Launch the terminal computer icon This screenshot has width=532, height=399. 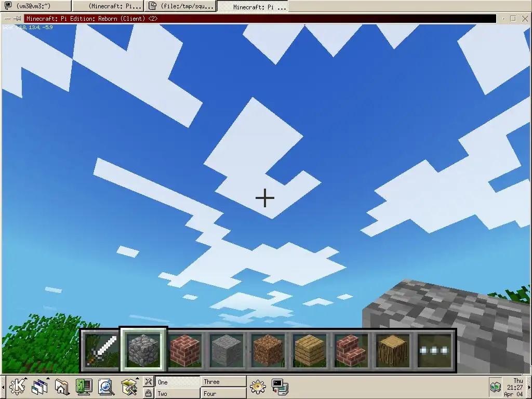point(280,387)
